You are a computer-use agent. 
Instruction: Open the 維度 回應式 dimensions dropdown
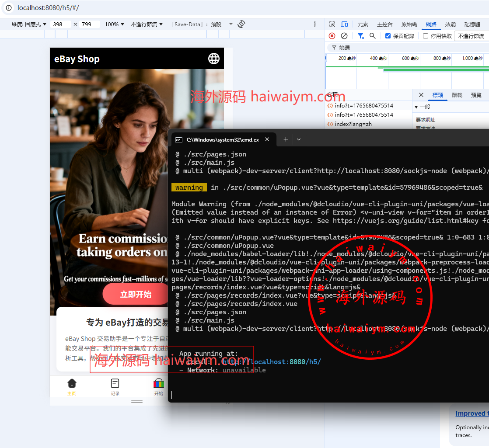coord(29,24)
